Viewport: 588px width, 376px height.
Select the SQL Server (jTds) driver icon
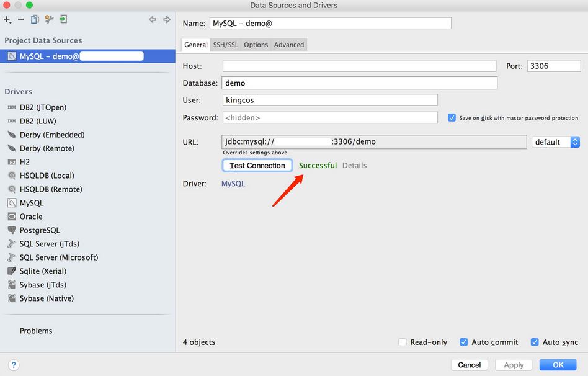(x=12, y=244)
